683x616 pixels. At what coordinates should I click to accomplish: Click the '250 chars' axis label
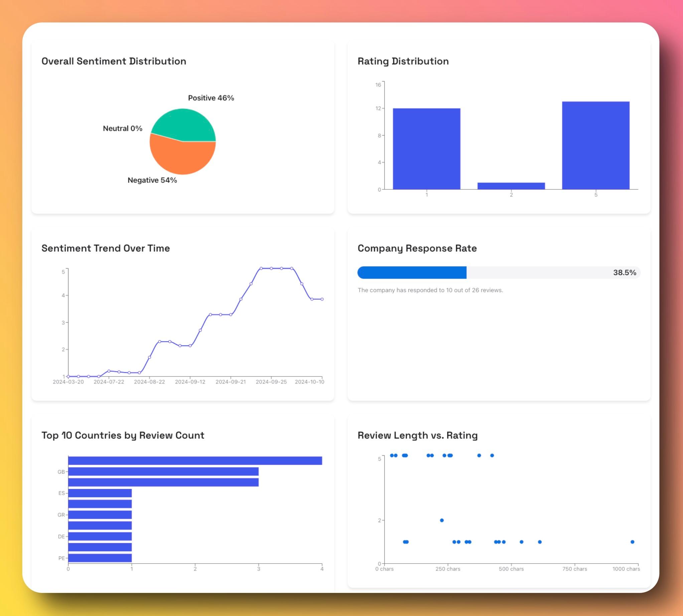click(448, 569)
